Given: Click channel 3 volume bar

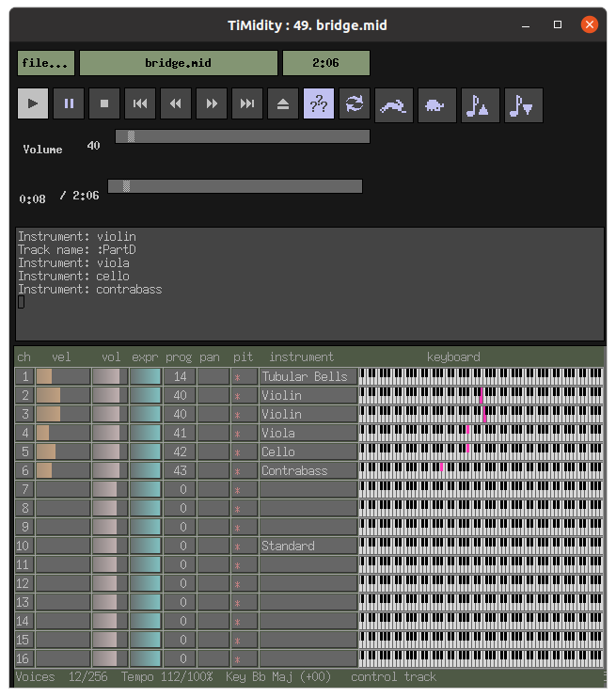Looking at the screenshot, I should (110, 414).
